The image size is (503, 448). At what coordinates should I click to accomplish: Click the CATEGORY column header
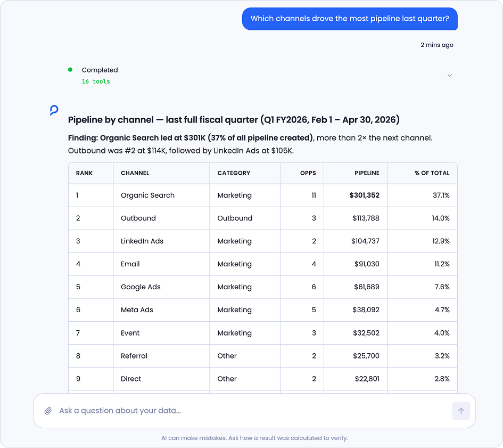[234, 173]
